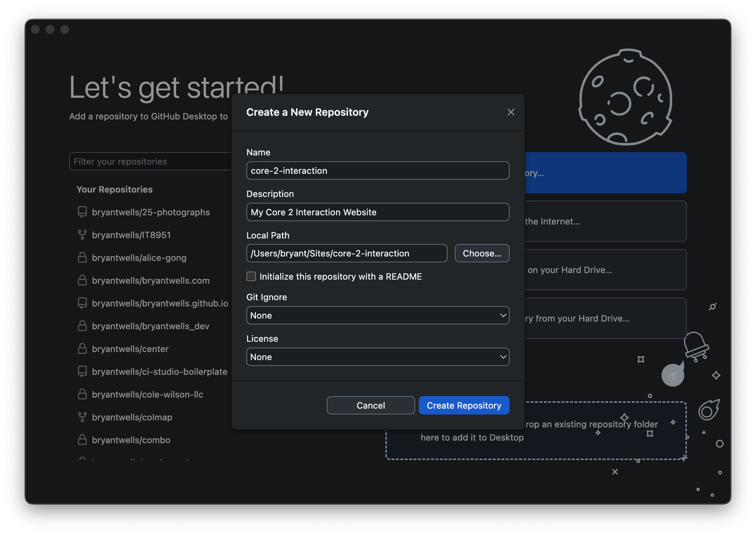Select bryantwells/center in the repository list
The height and width of the screenshot is (535, 756).
point(130,349)
